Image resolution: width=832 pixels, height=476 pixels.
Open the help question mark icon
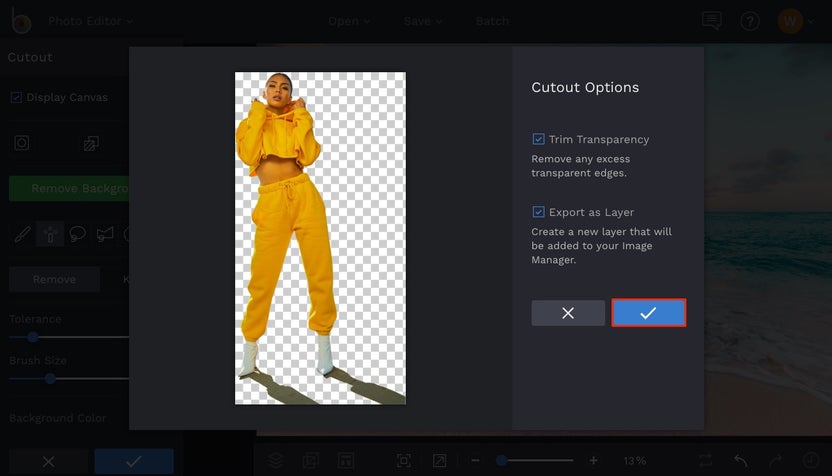(x=749, y=21)
